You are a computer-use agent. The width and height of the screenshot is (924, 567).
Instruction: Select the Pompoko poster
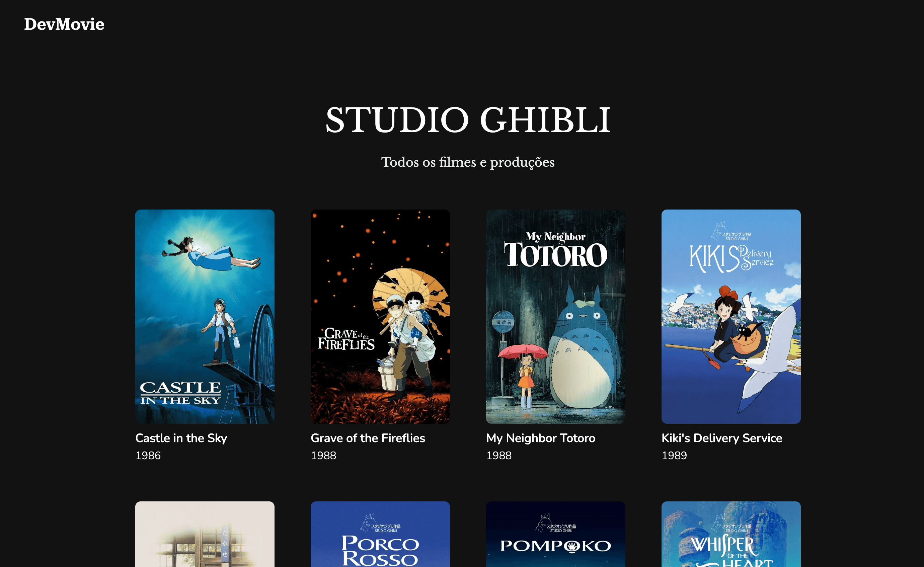click(x=556, y=535)
